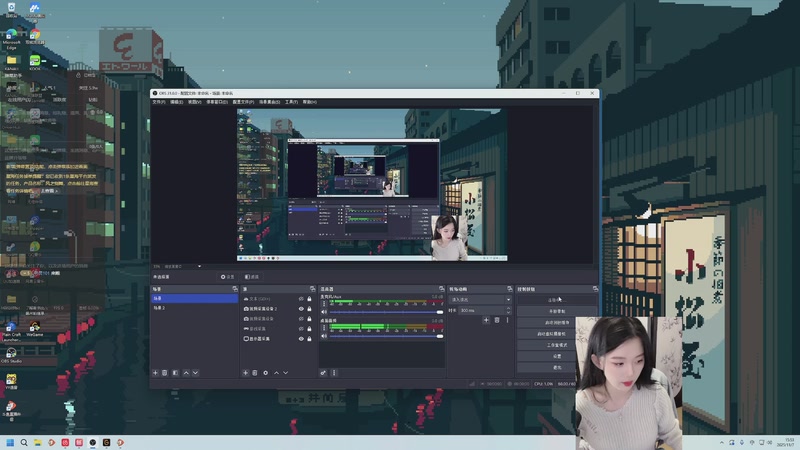The width and height of the screenshot is (800, 450).
Task: Open transition properties three-dot icon
Action: click(x=507, y=320)
